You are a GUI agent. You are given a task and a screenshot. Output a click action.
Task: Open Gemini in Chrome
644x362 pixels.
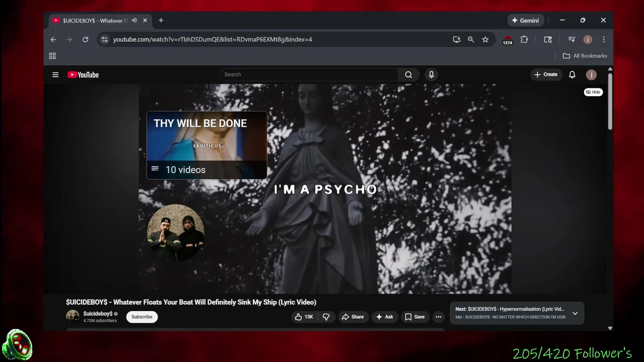[525, 21]
